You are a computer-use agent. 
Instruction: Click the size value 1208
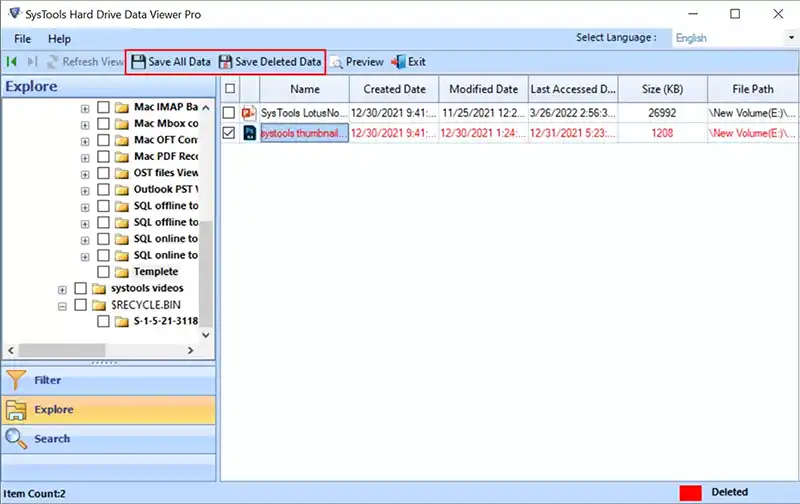pyautogui.click(x=662, y=133)
